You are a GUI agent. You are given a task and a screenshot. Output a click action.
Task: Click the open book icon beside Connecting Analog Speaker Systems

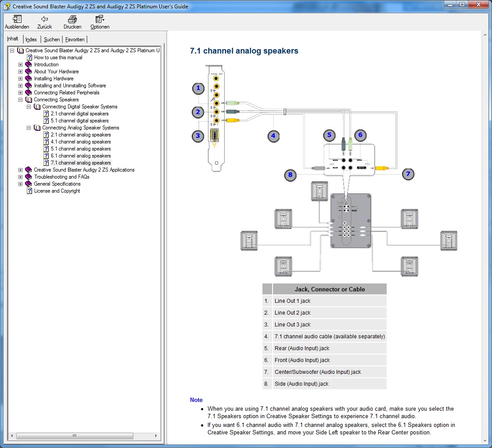[37, 128]
